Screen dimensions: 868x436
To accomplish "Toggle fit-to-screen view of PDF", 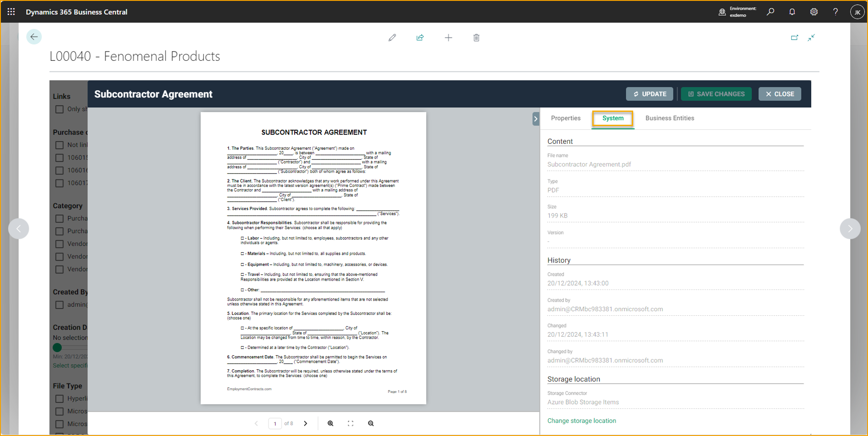I will pyautogui.click(x=350, y=424).
